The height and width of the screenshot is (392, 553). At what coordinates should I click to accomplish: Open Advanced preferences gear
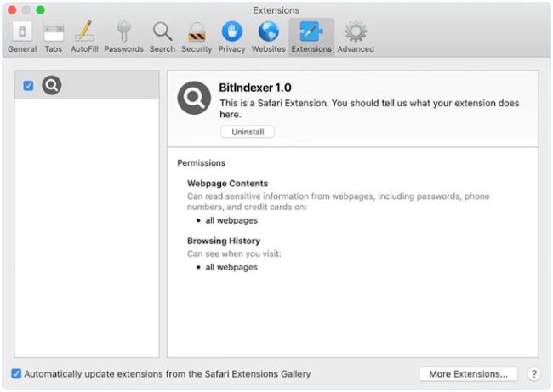[x=355, y=37]
